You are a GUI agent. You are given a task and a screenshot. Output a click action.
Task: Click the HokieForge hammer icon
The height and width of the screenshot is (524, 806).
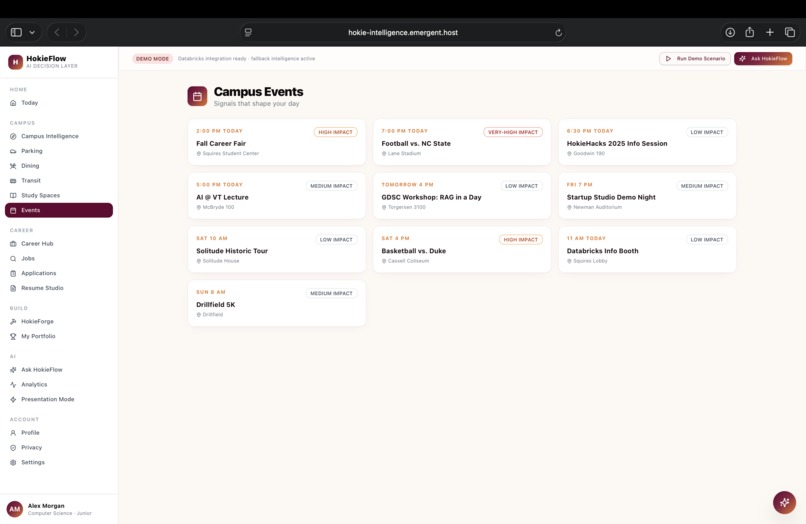[13, 321]
